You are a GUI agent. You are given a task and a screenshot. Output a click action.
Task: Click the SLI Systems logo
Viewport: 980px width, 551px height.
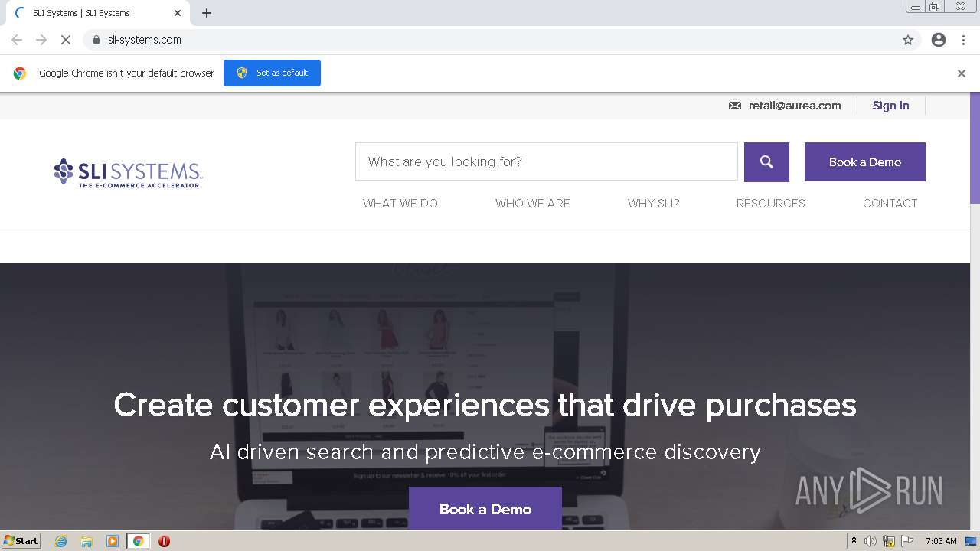click(128, 173)
